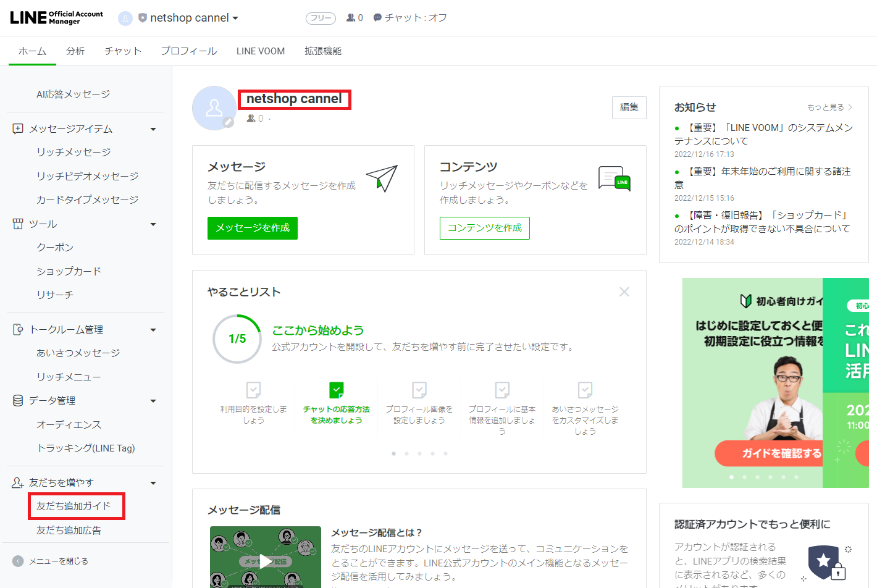The height and width of the screenshot is (588, 877).
Task: Open リサーチ in sidebar
Action: (x=55, y=295)
